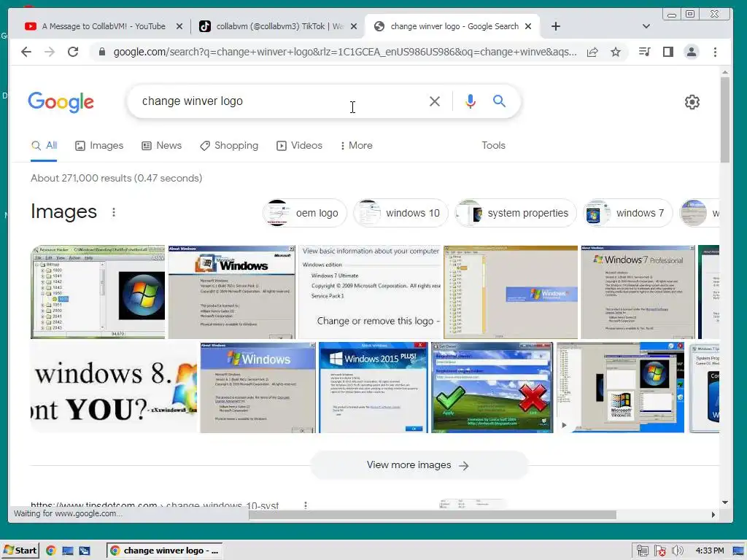Click View more images button

click(419, 465)
